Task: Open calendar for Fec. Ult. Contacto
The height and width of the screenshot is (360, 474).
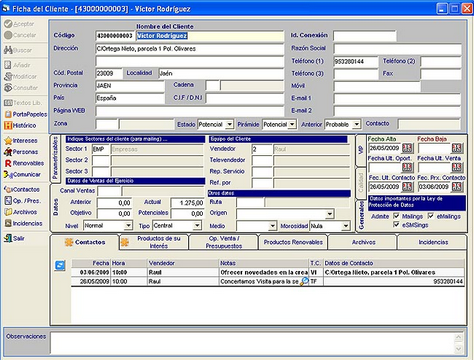Action: pos(407,186)
